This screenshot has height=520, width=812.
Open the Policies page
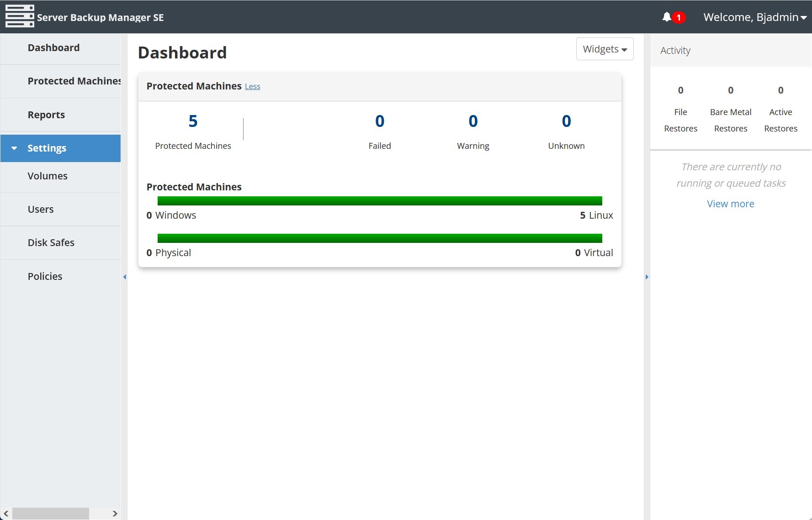tap(60, 276)
